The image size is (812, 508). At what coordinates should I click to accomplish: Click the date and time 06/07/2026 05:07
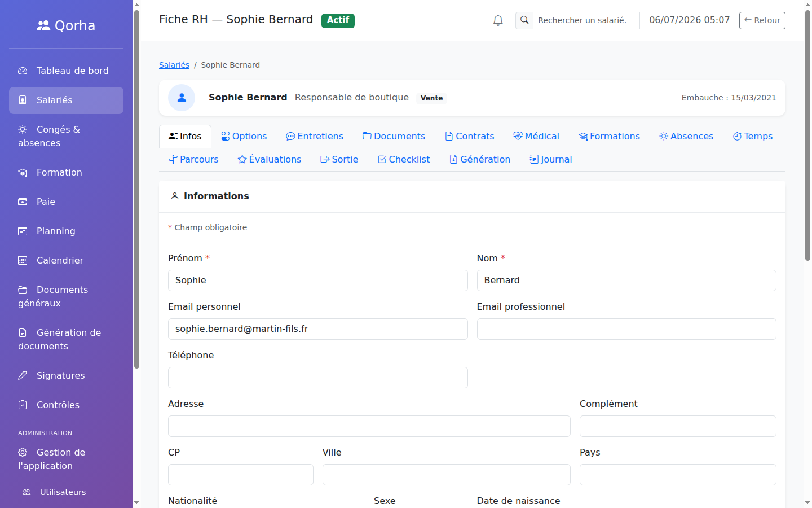[689, 20]
